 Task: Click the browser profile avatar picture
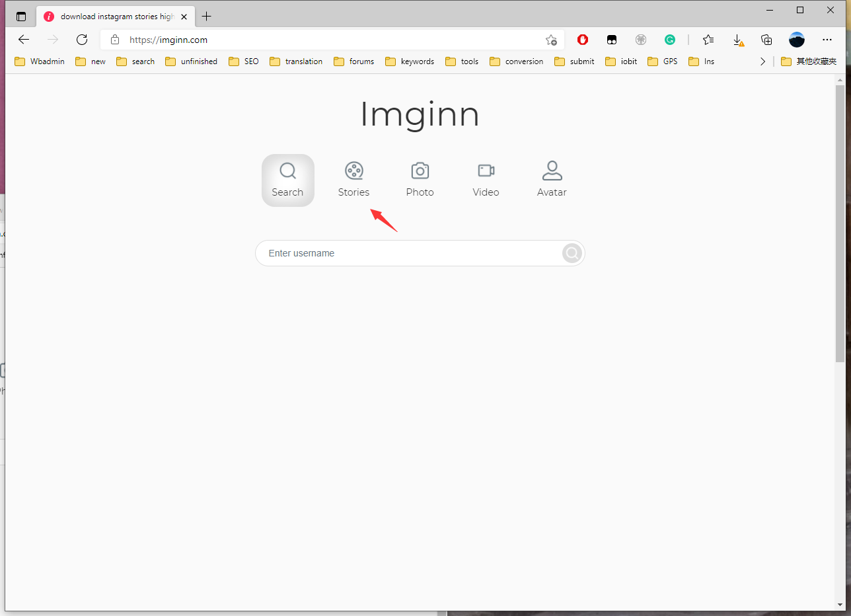[x=797, y=40]
